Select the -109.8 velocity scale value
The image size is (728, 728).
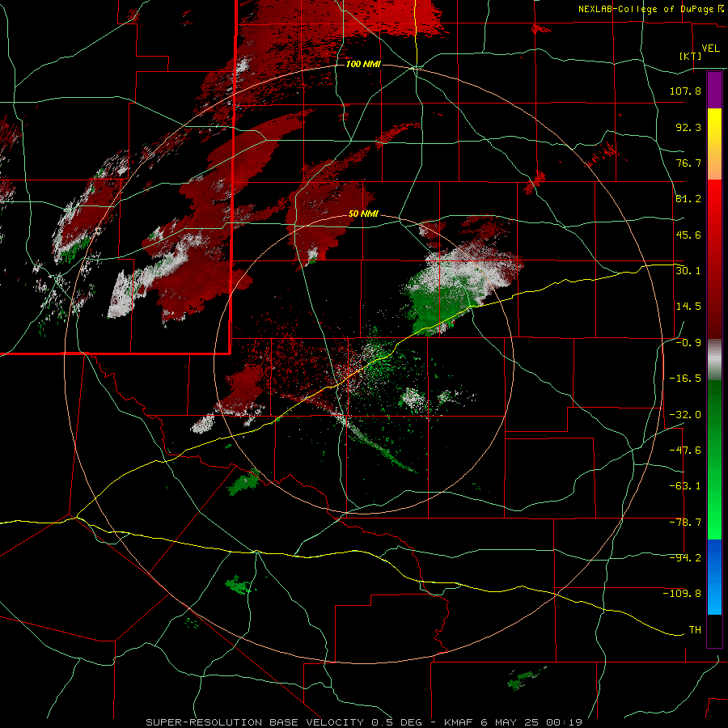coord(682,594)
